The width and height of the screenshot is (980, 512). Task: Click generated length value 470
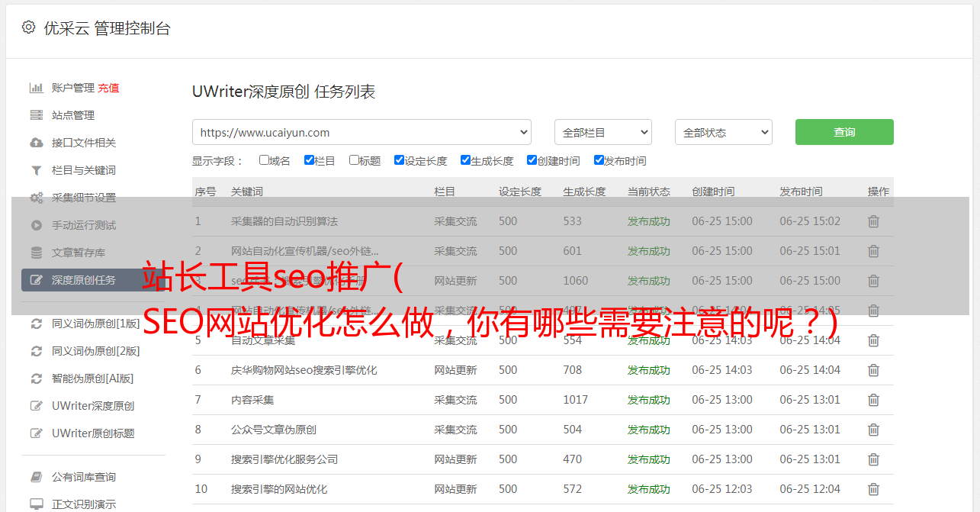tap(573, 459)
